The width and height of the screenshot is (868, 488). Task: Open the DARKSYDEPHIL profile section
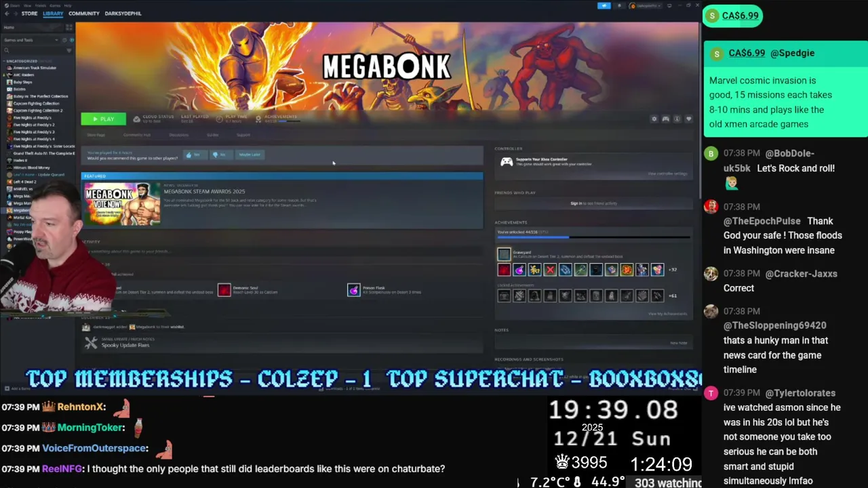(x=123, y=14)
